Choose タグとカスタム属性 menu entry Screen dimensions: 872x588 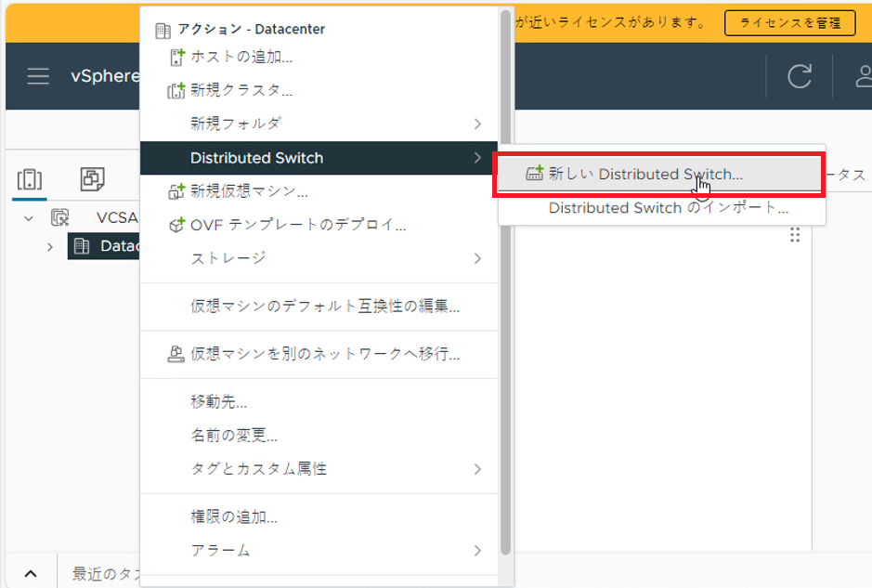coord(319,469)
